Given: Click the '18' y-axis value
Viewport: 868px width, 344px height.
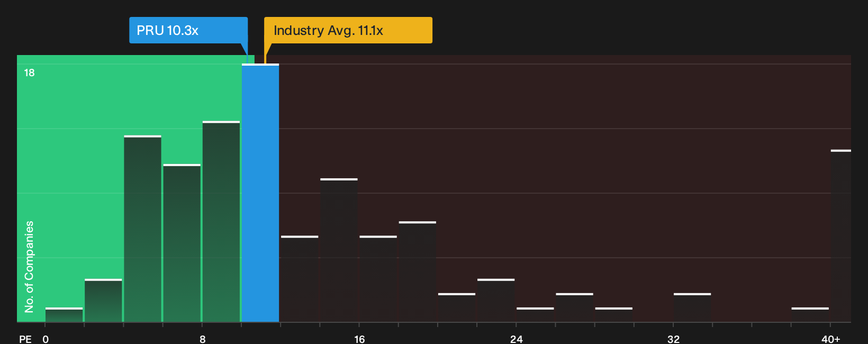Looking at the screenshot, I should (29, 73).
